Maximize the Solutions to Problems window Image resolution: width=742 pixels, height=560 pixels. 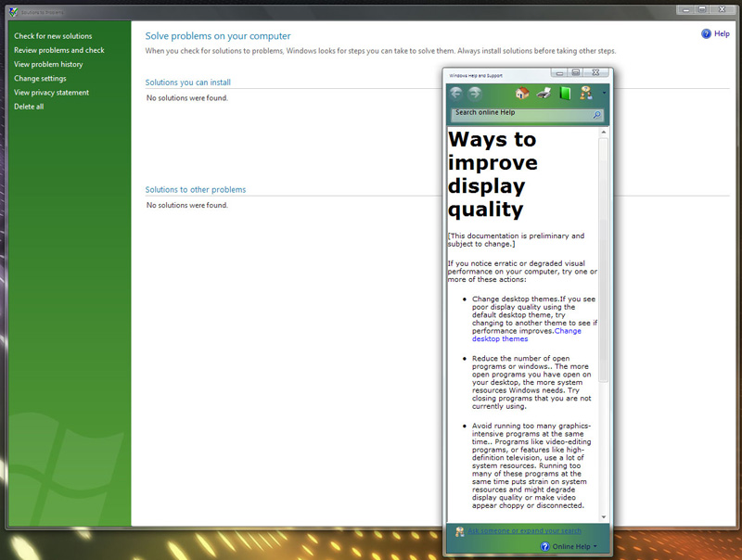click(x=702, y=9)
